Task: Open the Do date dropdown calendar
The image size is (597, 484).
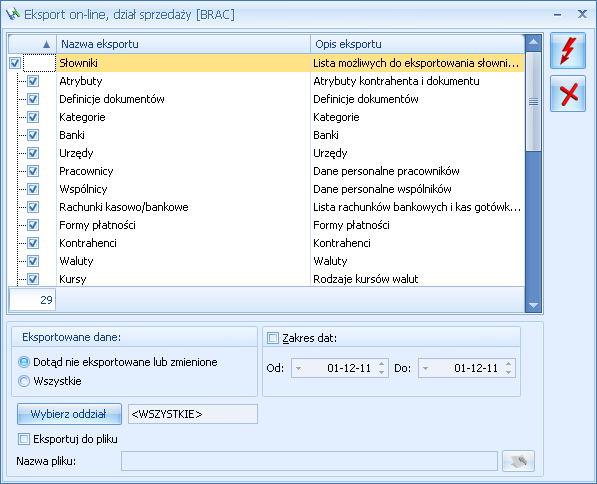Action: pos(426,368)
